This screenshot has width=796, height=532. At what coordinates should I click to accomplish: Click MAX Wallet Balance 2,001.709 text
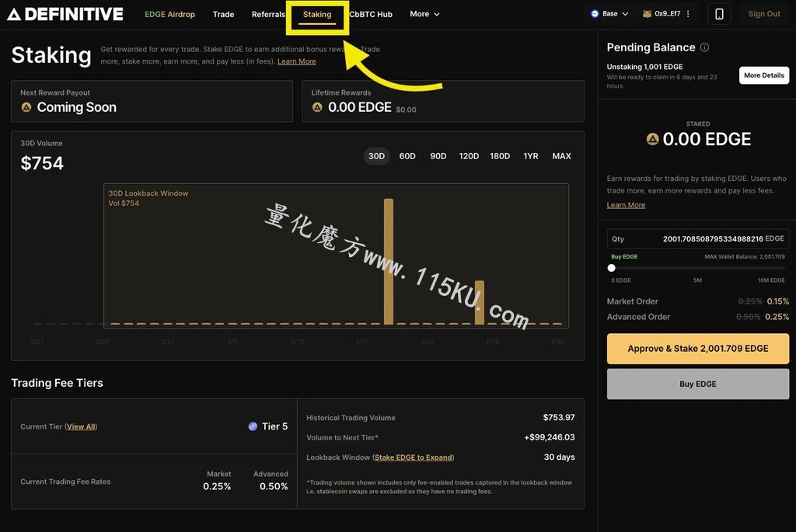click(x=744, y=256)
